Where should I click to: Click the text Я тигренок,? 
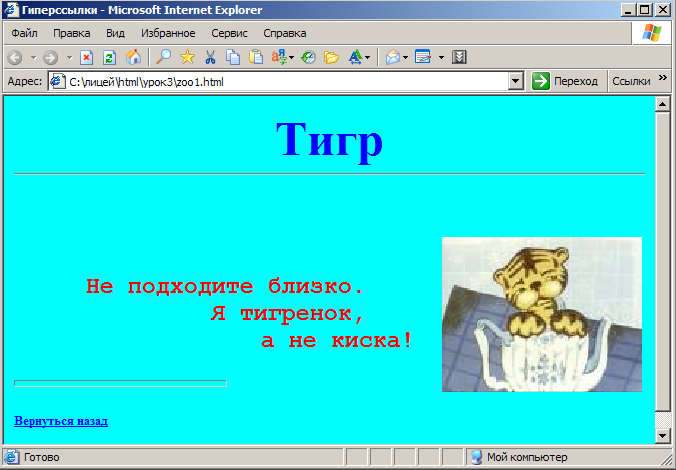coord(288,313)
